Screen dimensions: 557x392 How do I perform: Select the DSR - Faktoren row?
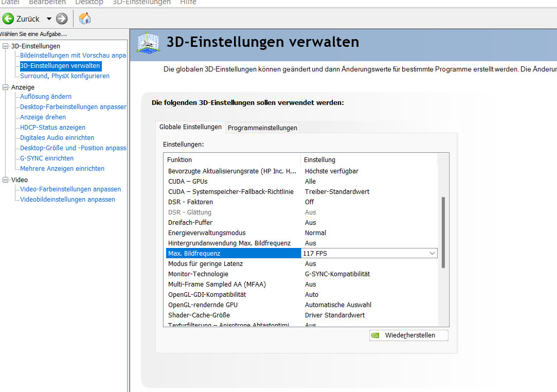coord(301,202)
